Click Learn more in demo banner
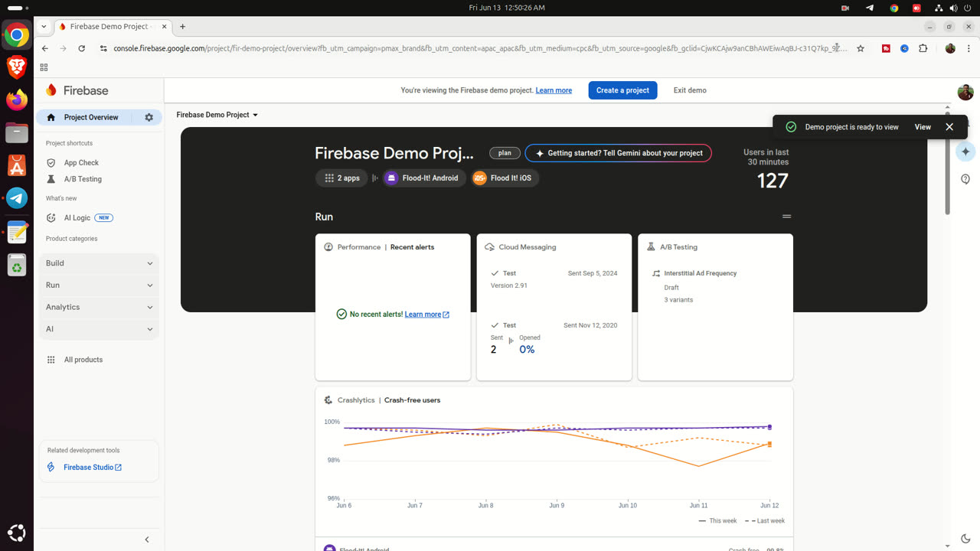 click(x=554, y=90)
